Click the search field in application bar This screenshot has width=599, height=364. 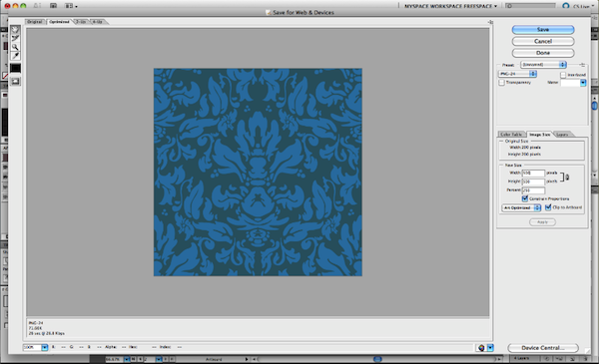(x=530, y=6)
